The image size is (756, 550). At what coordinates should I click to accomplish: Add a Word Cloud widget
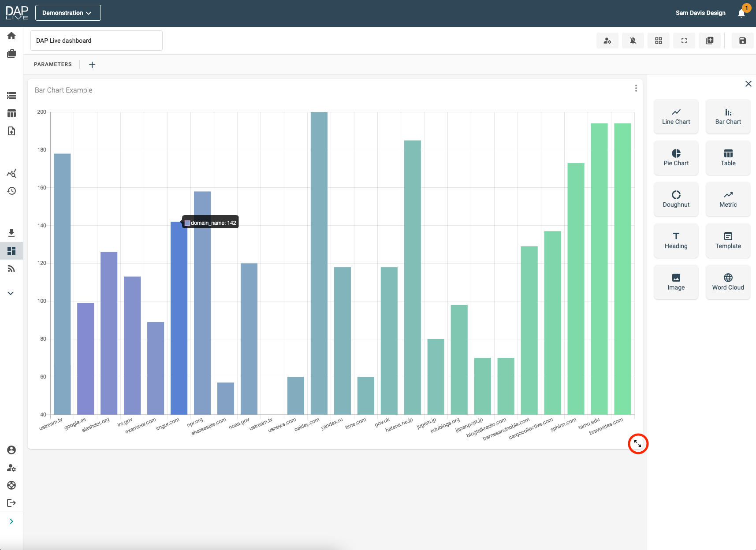tap(728, 282)
